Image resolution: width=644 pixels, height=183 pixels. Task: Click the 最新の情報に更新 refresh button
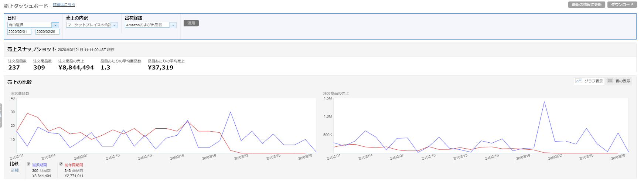[586, 5]
